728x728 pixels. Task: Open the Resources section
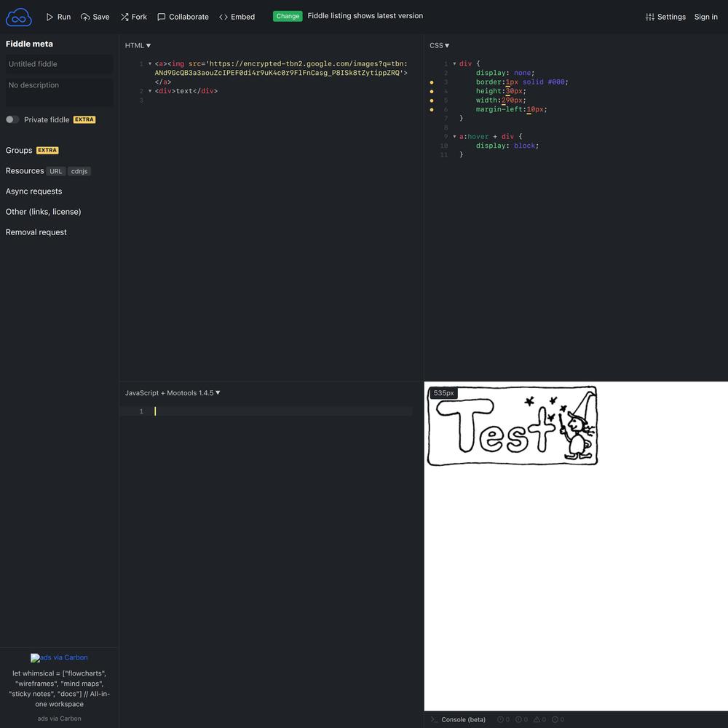click(25, 170)
